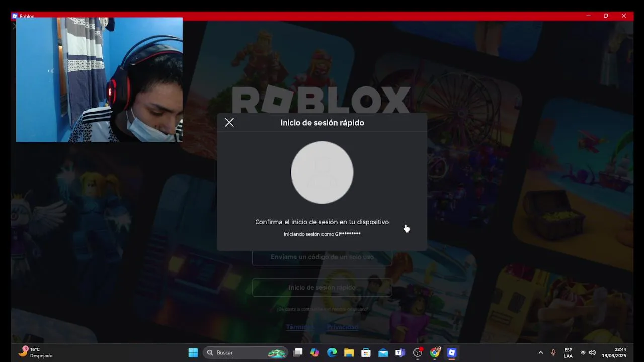Open the clock and date flyout
Image resolution: width=644 pixels, height=362 pixels.
tap(614, 353)
